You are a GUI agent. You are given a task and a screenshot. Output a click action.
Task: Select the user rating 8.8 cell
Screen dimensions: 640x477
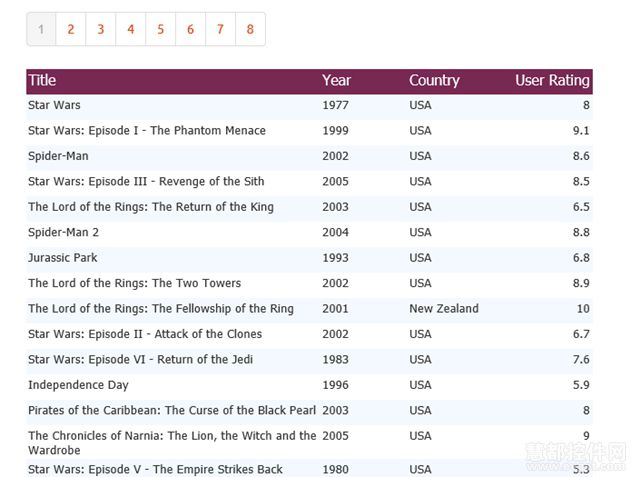pyautogui.click(x=581, y=233)
